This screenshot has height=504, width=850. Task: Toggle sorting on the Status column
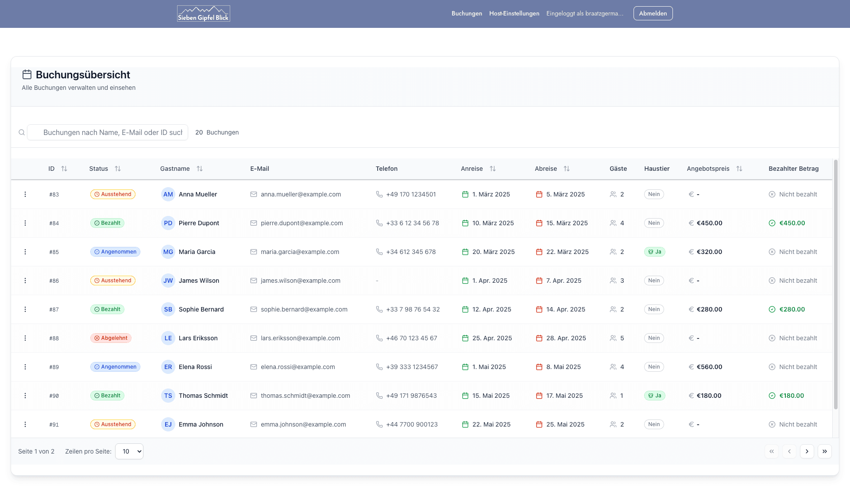(118, 169)
